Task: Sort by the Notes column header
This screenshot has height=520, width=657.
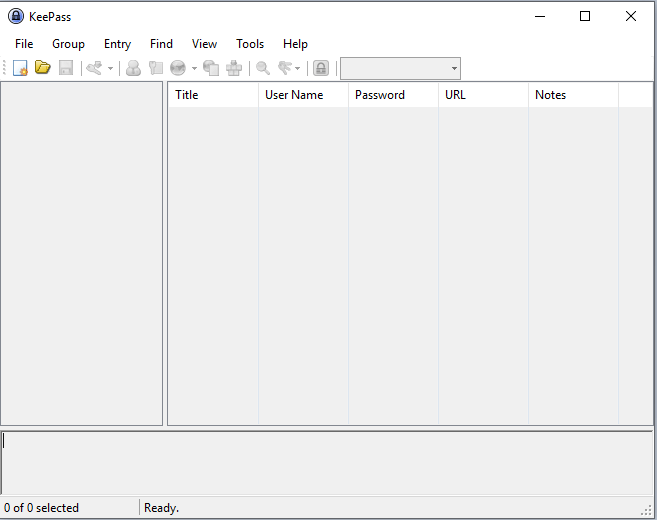Action: click(574, 95)
